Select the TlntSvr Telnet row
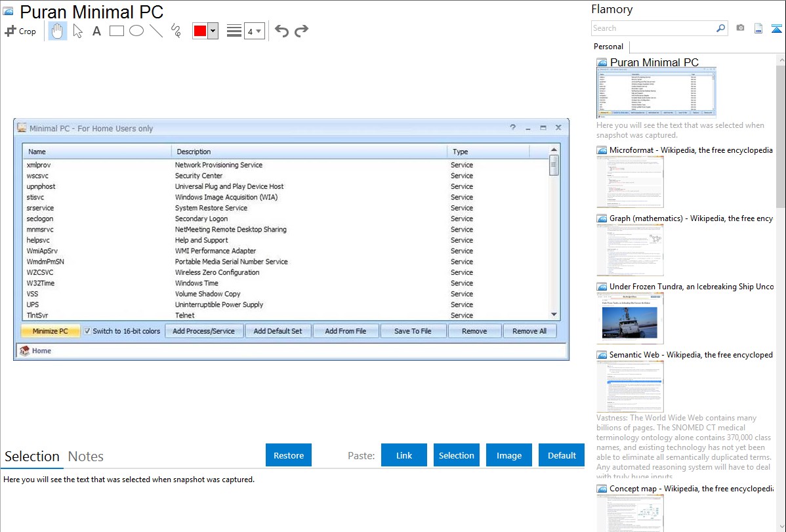 click(x=285, y=316)
